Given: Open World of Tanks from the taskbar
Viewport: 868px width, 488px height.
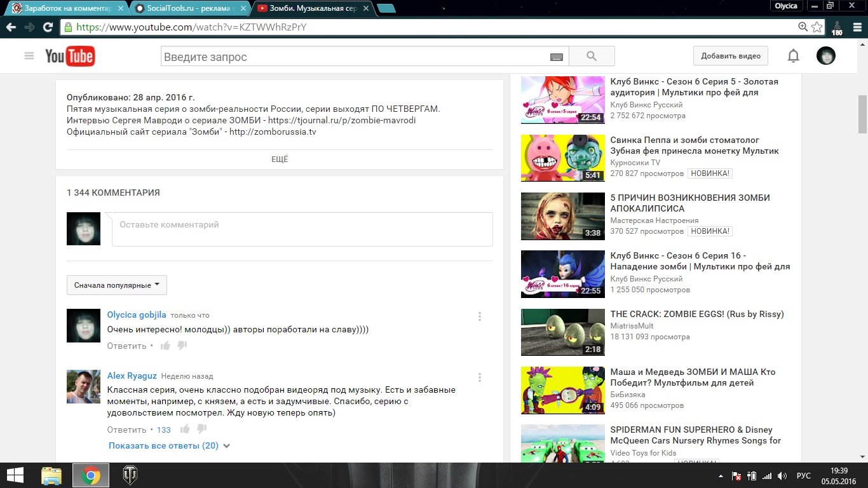Looking at the screenshot, I should tap(130, 475).
